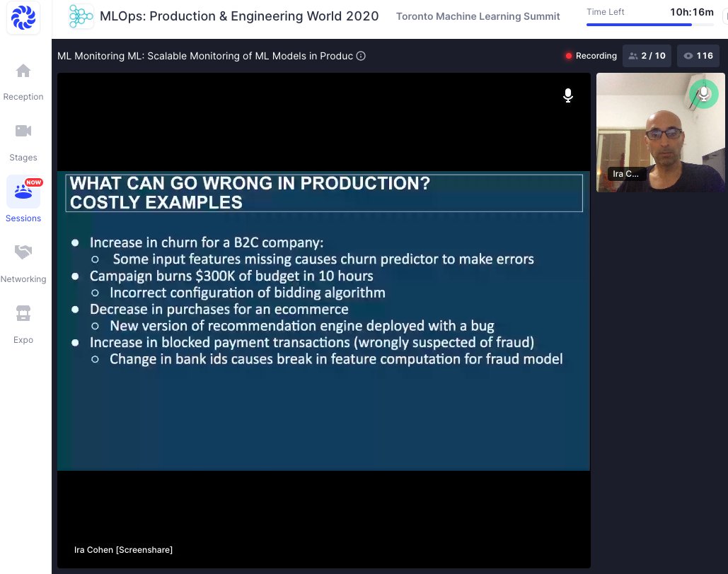Click Increase in blocked payment transactions line
The width and height of the screenshot is (728, 574).
click(312, 342)
